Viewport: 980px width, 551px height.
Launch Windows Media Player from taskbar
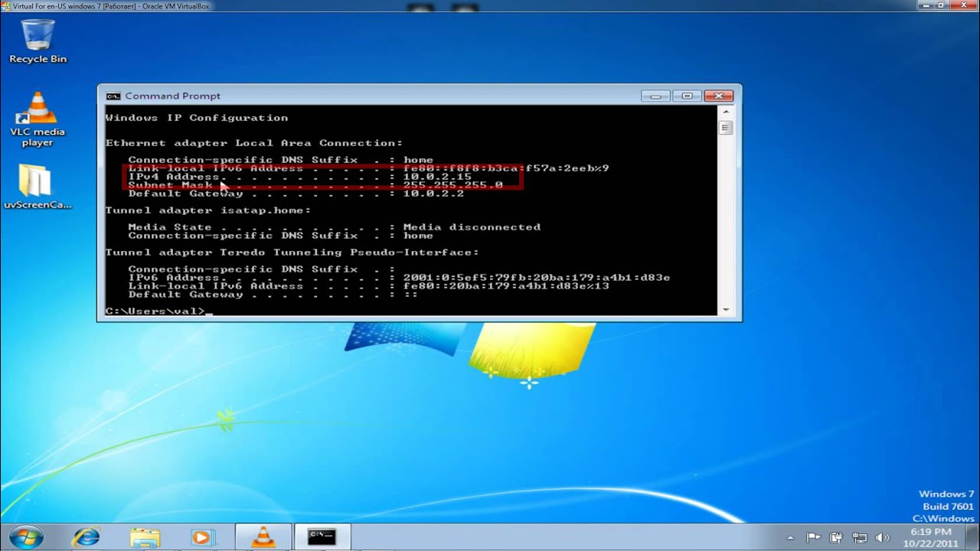203,537
